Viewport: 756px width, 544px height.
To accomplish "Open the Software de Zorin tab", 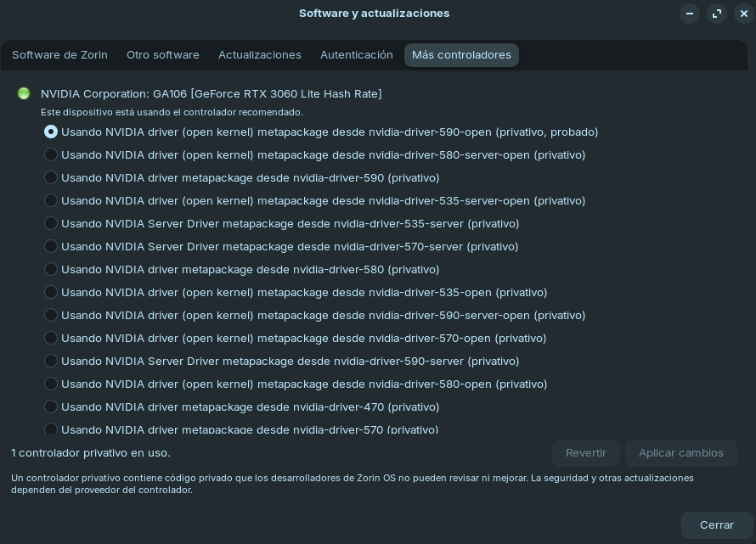I will pos(59,55).
